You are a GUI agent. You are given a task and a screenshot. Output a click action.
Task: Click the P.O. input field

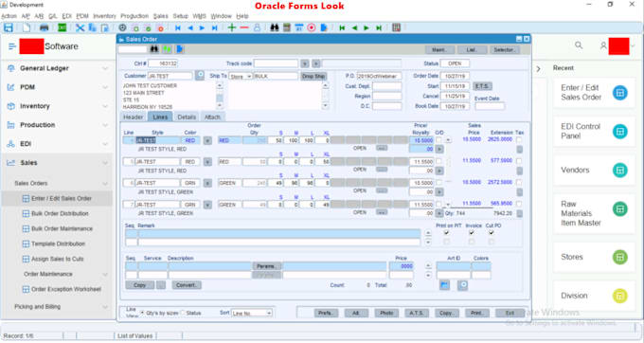379,76
